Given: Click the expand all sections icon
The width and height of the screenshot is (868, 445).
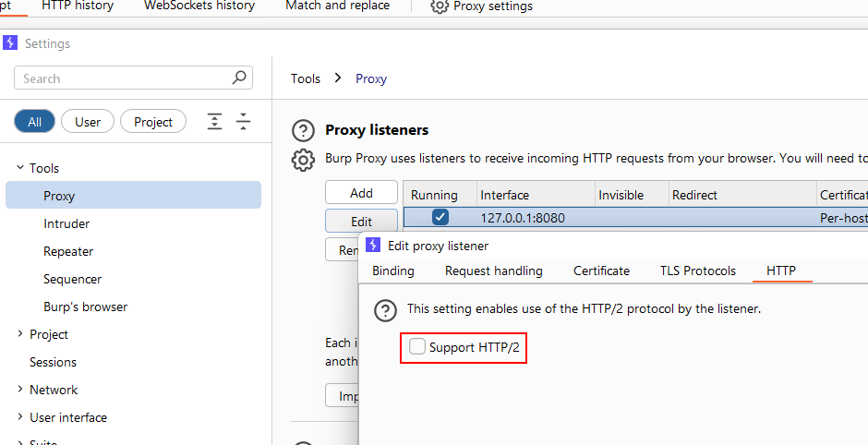Looking at the screenshot, I should tap(214, 121).
